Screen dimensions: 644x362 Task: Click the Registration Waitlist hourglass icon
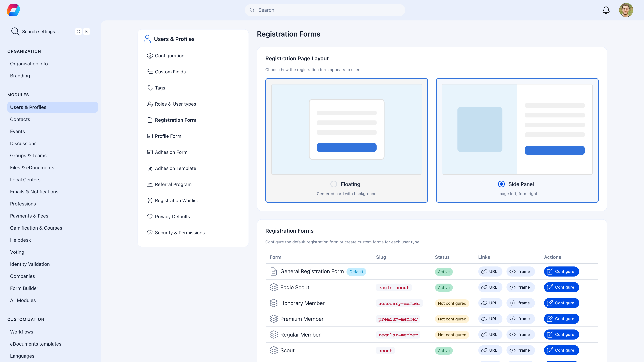150,200
